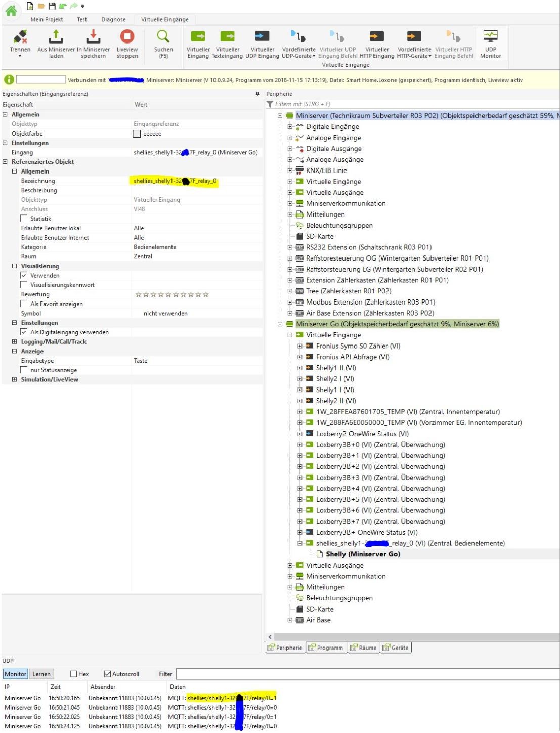The width and height of the screenshot is (560, 733).
Task: Click the Shelly (Miniserver Go) document icon
Action: tap(320, 554)
